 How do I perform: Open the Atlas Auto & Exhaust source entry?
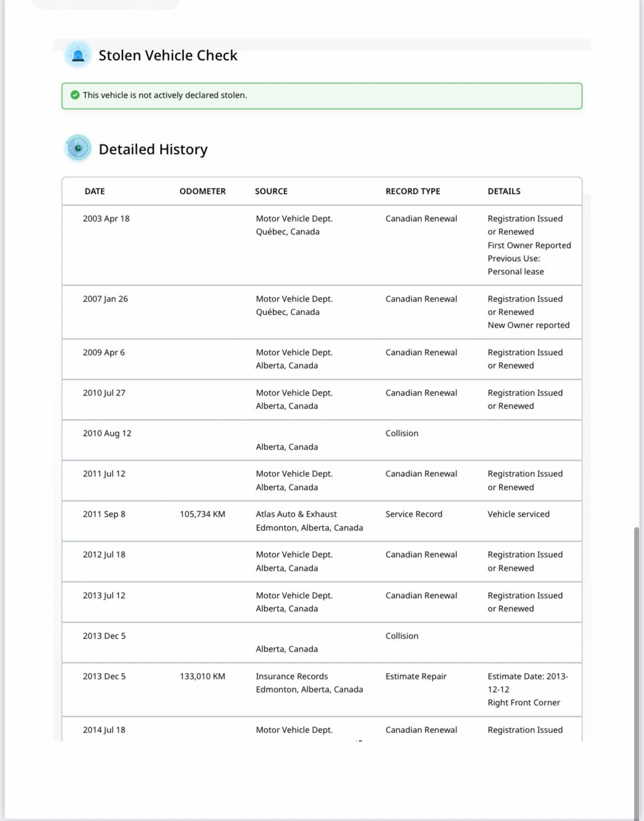click(296, 514)
